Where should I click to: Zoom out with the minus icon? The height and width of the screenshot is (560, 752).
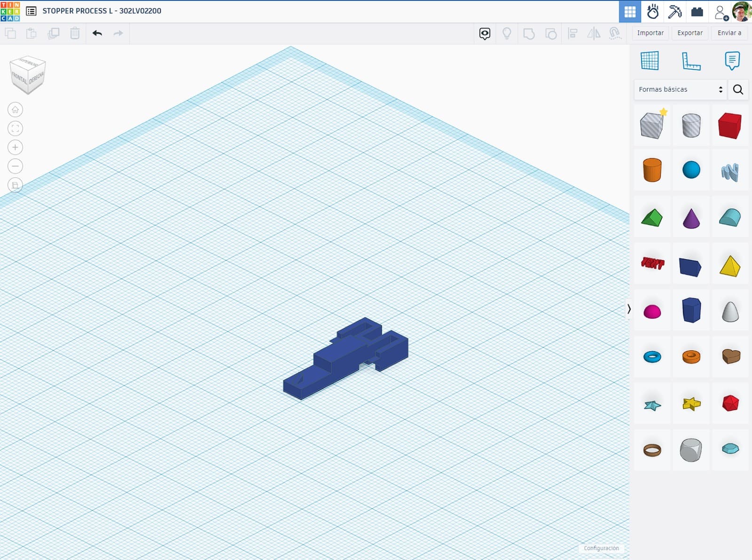tap(15, 166)
